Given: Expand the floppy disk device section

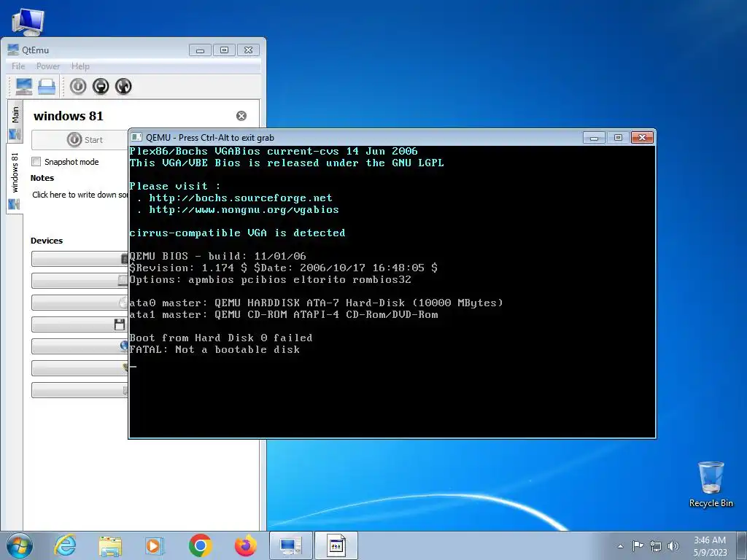Looking at the screenshot, I should [80, 324].
